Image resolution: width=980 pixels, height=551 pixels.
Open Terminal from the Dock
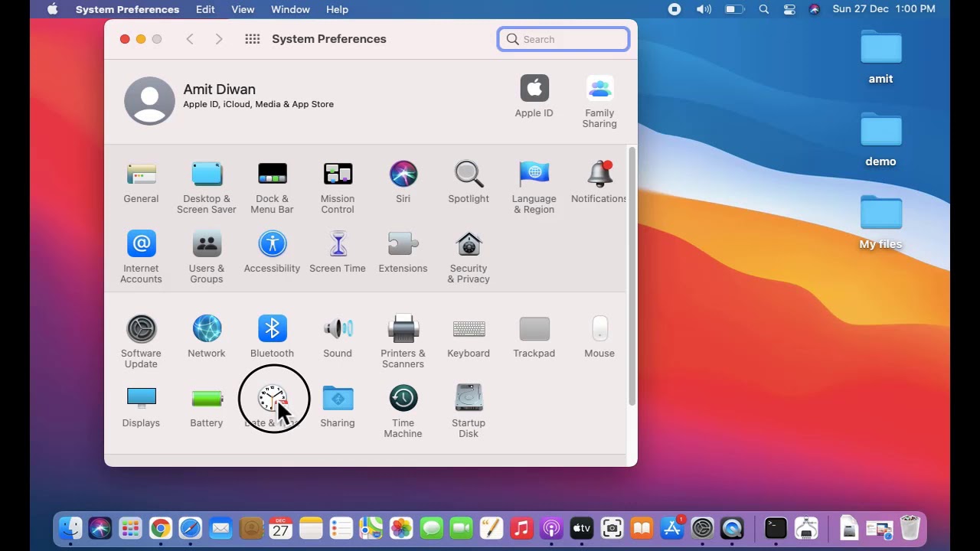click(x=776, y=528)
